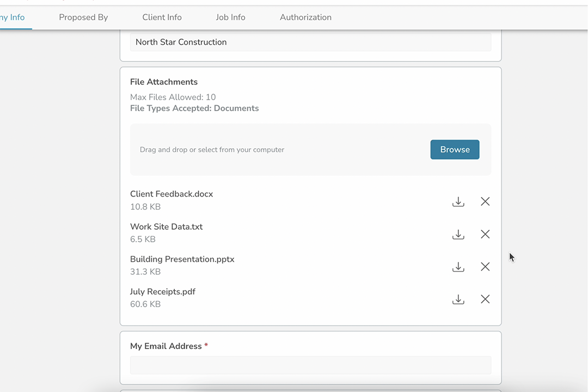588x392 pixels.
Task: Click the Max Files Allowed: 10 text
Action: (173, 97)
